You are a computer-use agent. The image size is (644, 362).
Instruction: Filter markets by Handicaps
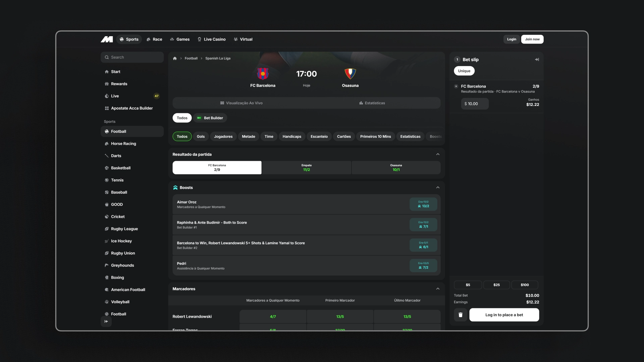pyautogui.click(x=292, y=136)
